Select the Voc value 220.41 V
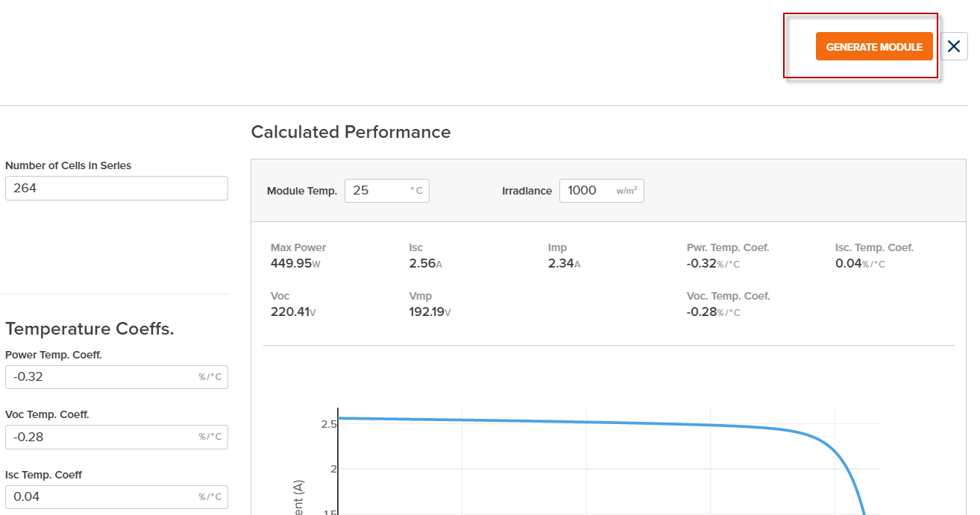The width and height of the screenshot is (980, 515). pos(293,312)
